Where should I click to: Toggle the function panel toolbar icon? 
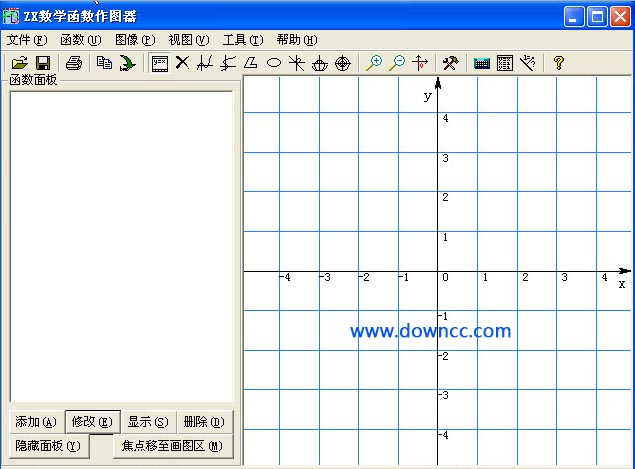tap(159, 63)
